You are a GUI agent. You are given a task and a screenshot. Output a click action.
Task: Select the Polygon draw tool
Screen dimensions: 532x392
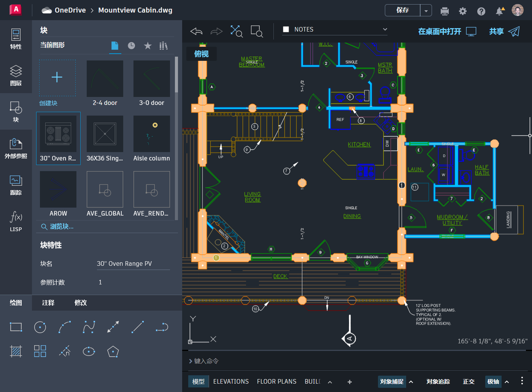(113, 351)
